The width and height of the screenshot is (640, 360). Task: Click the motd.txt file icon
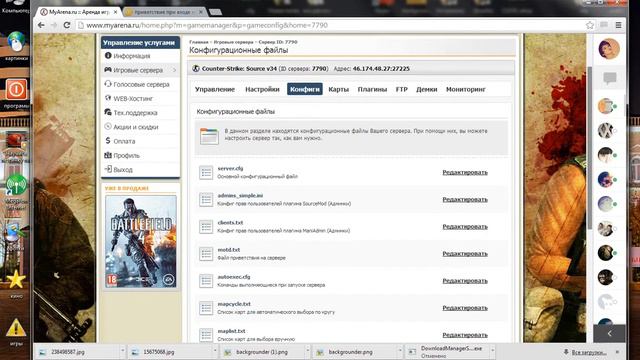tap(206, 254)
